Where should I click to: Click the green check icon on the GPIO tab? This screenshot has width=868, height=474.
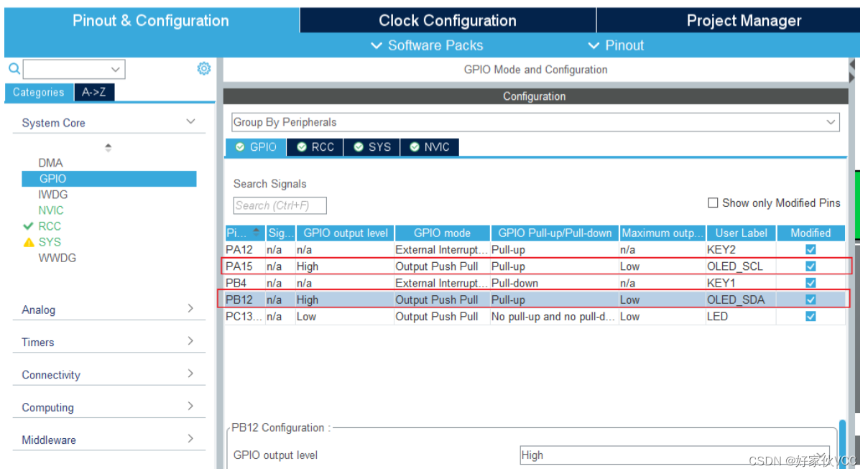pos(240,147)
